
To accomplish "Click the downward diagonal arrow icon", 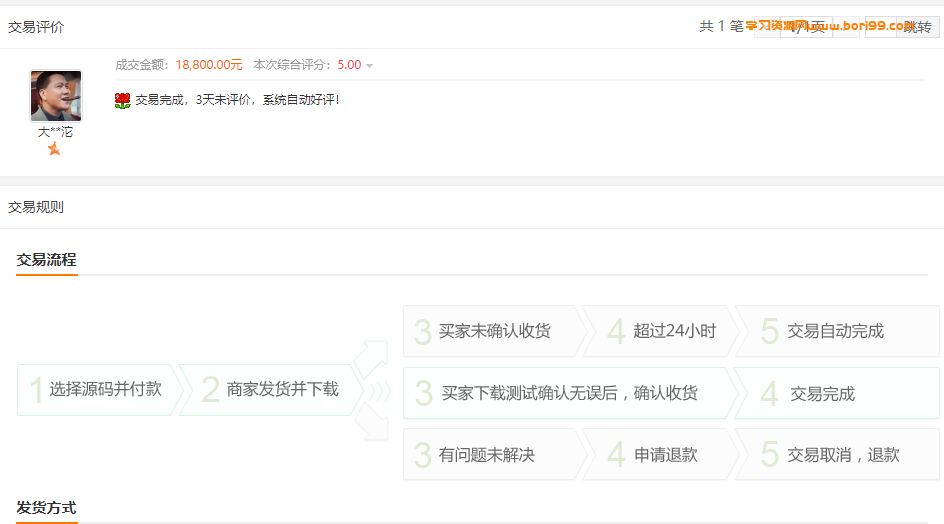I will [x=371, y=422].
